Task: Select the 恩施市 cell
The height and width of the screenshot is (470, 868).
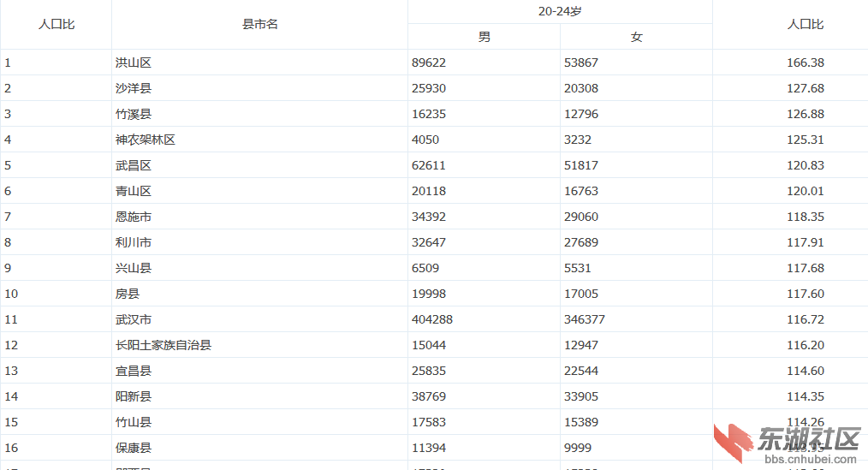Action: point(259,217)
